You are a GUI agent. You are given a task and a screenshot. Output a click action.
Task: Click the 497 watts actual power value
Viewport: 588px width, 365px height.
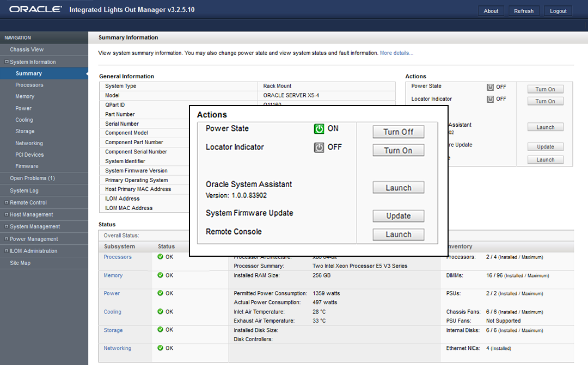[324, 302]
